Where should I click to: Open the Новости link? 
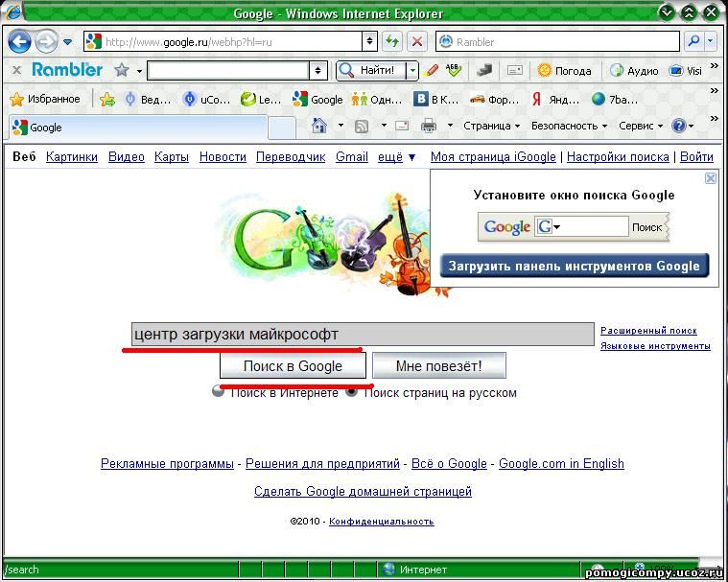[223, 157]
